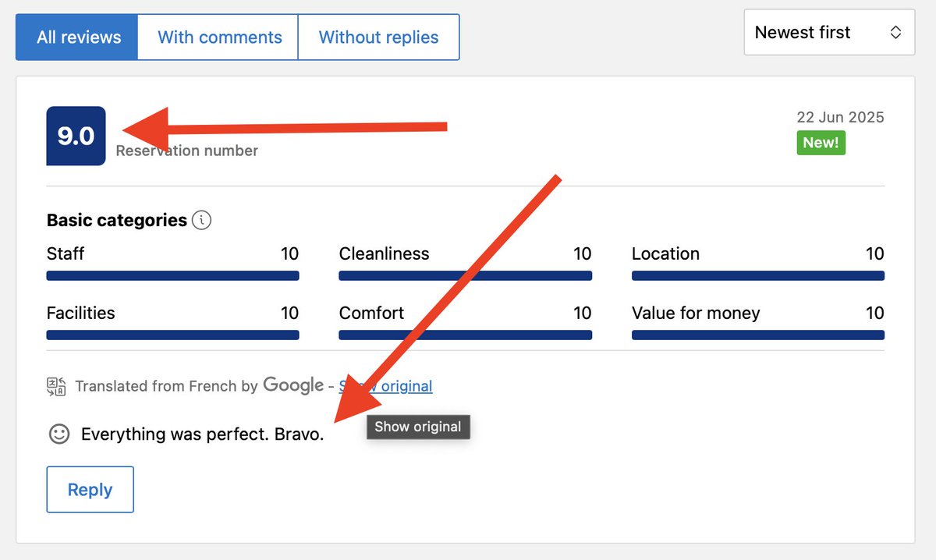Select the All reviews tab

pyautogui.click(x=77, y=37)
